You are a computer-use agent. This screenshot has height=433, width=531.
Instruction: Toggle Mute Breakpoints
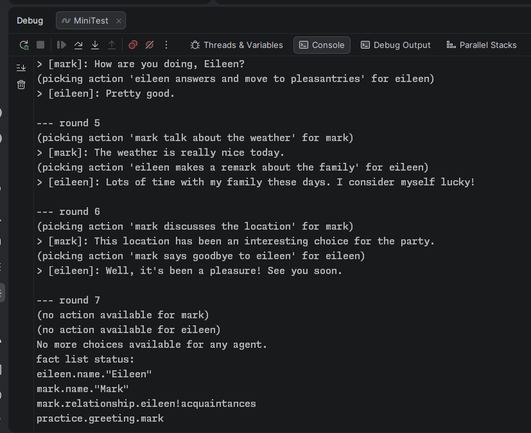tap(150, 45)
